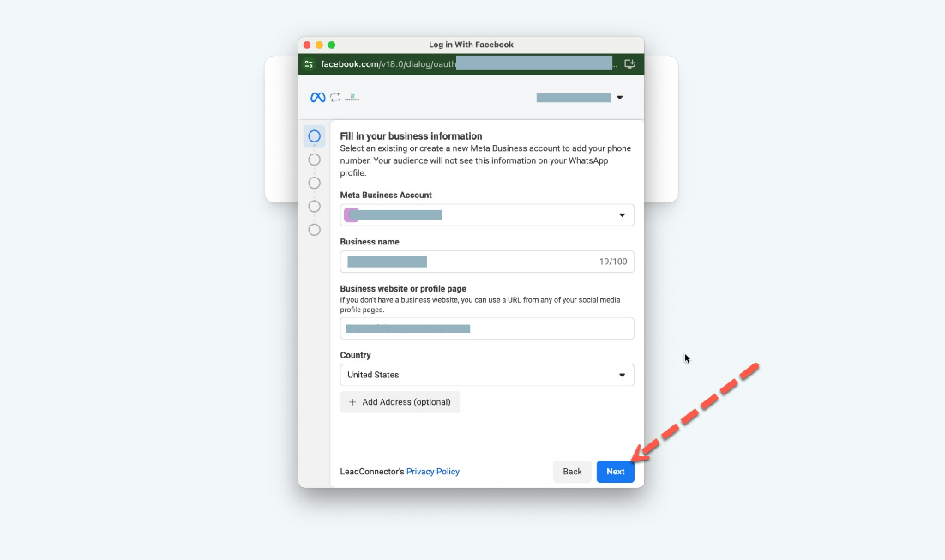945x560 pixels.
Task: Select the third step circle in sidebar
Action: coord(314,183)
